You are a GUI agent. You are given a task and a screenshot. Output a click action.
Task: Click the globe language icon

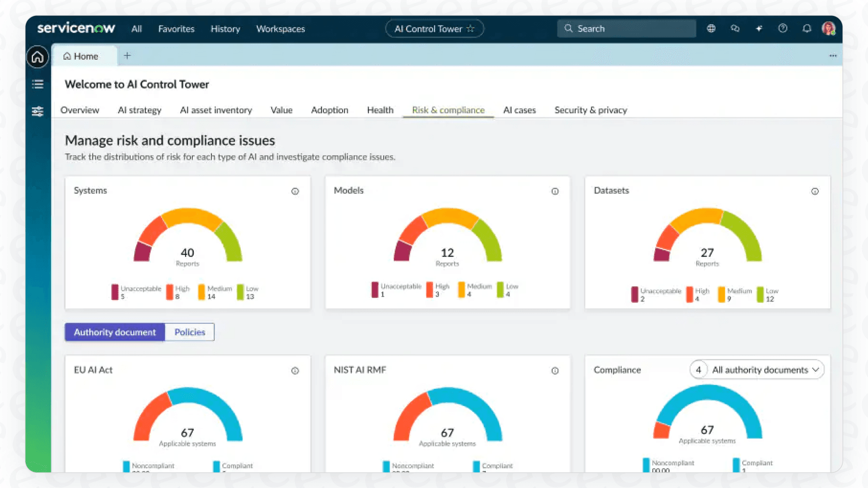pyautogui.click(x=710, y=28)
